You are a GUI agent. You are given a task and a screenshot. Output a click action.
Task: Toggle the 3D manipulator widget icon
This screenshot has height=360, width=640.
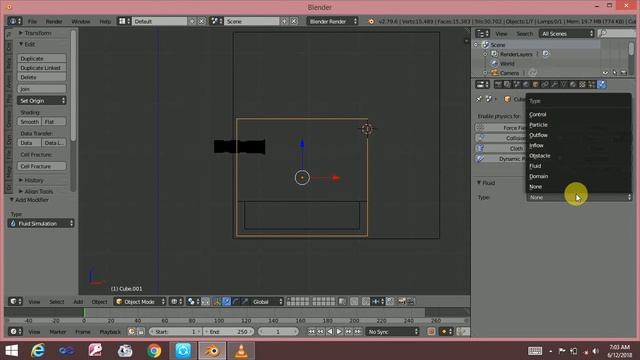click(x=216, y=302)
